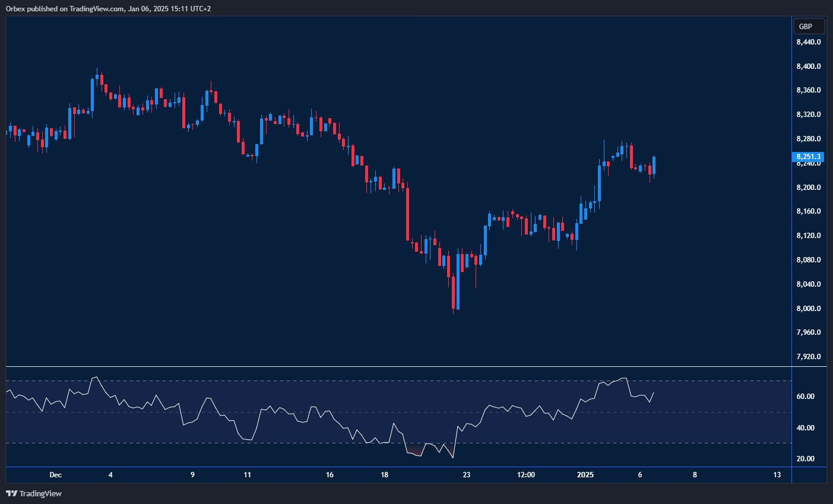833x504 pixels.
Task: Select the 8,440.0 price axis label
Action: tap(807, 42)
